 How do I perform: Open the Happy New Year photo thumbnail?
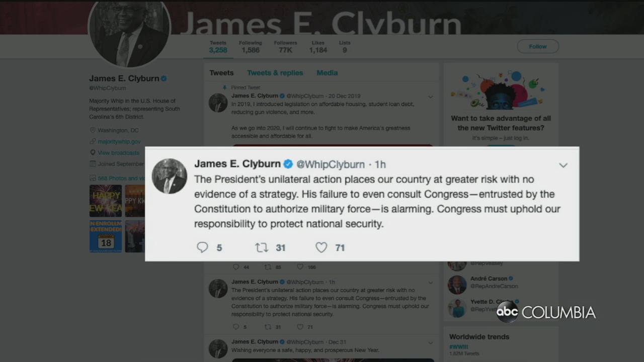point(106,201)
